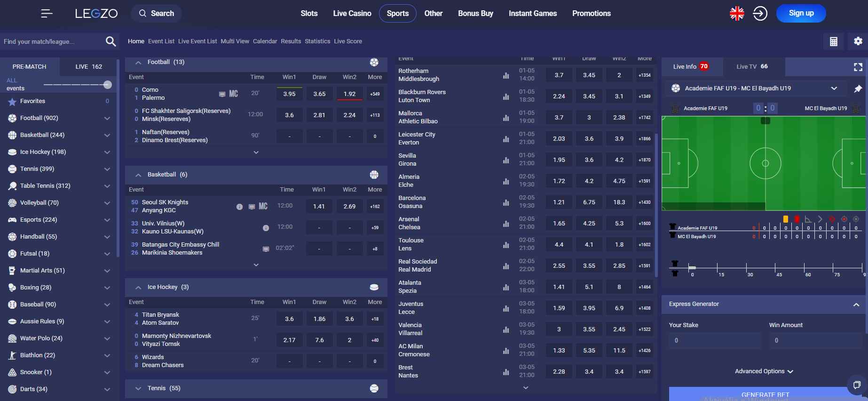The height and width of the screenshot is (401, 868).
Task: Click the Find your match/league field
Action: (52, 41)
